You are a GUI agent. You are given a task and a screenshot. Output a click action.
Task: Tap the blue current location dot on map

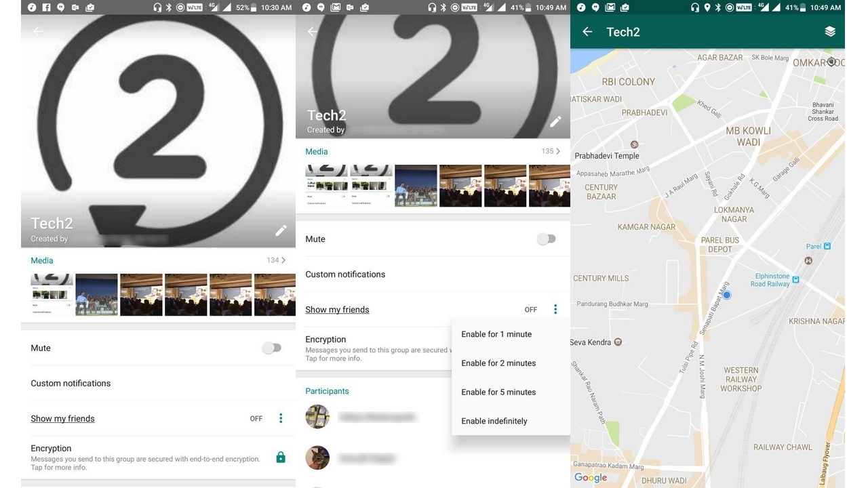[727, 296]
